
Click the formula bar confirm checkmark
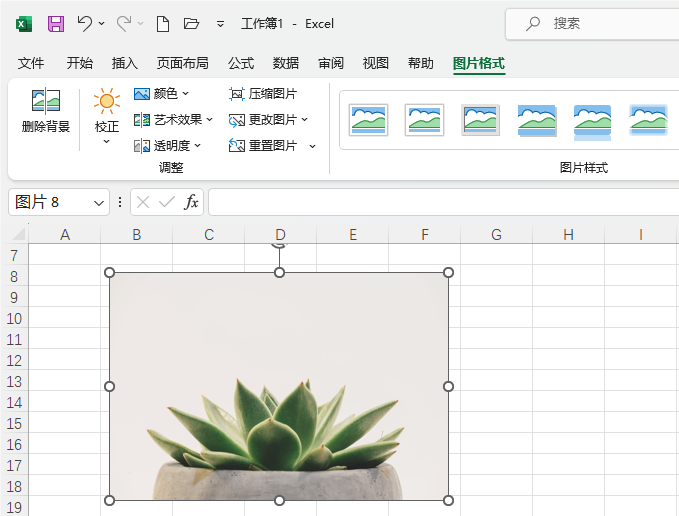point(167,202)
